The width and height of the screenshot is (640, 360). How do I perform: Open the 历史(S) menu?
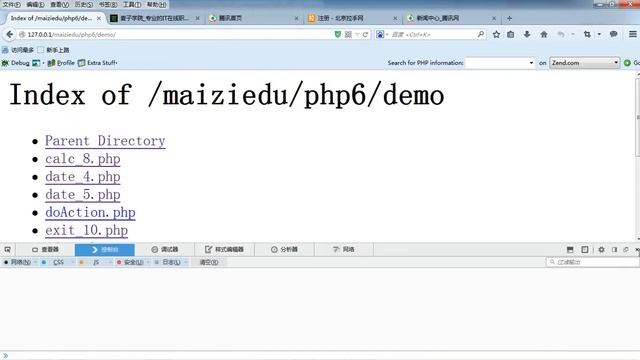click(84, 4)
